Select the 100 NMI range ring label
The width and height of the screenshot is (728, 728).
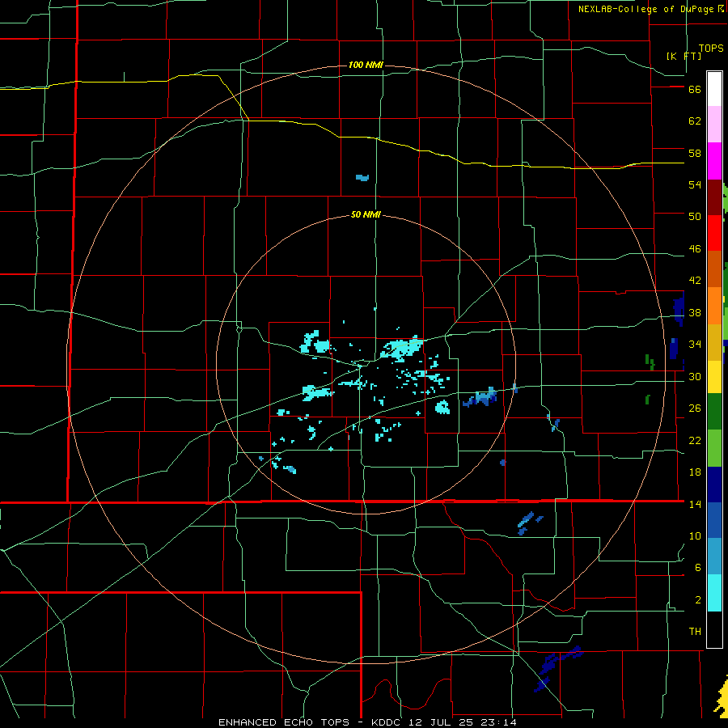(x=366, y=65)
